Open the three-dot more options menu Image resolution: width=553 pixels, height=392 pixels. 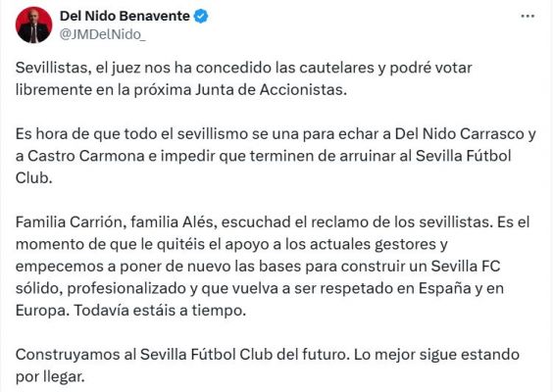[x=528, y=17]
